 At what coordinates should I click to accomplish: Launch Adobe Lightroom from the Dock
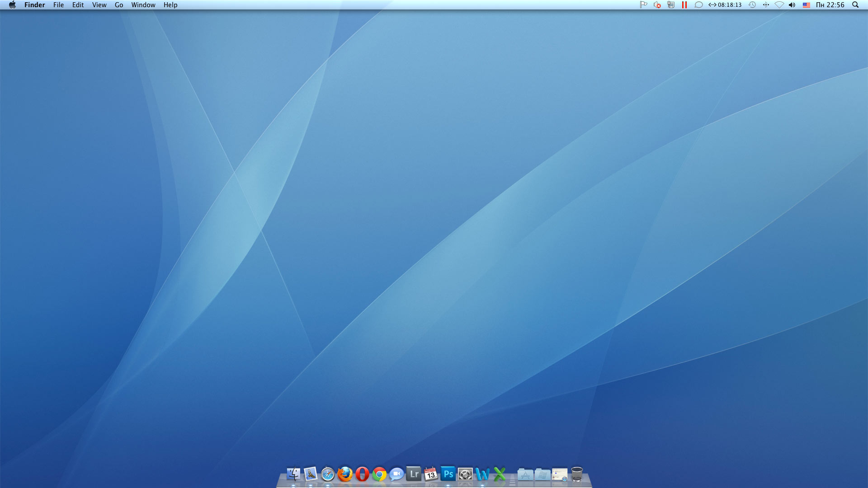point(414,474)
